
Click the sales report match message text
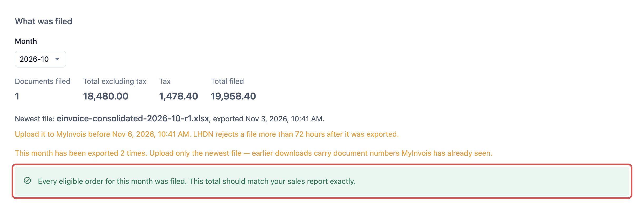coord(197,182)
